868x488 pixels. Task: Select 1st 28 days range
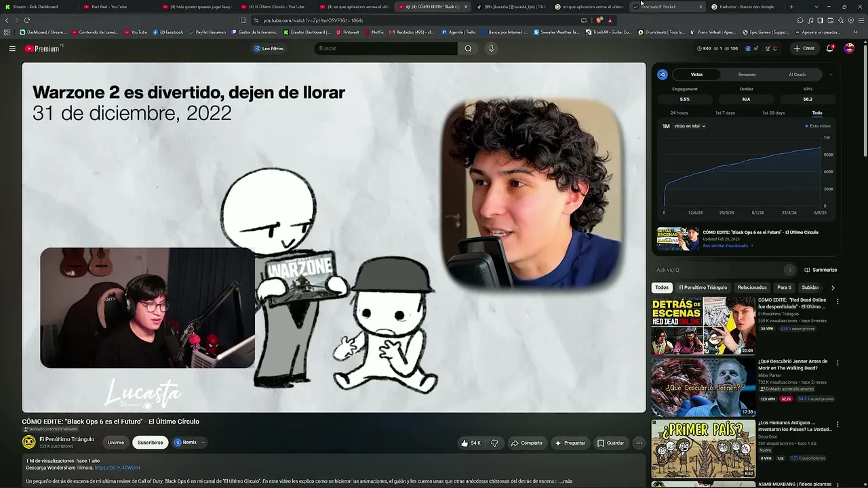pyautogui.click(x=773, y=113)
